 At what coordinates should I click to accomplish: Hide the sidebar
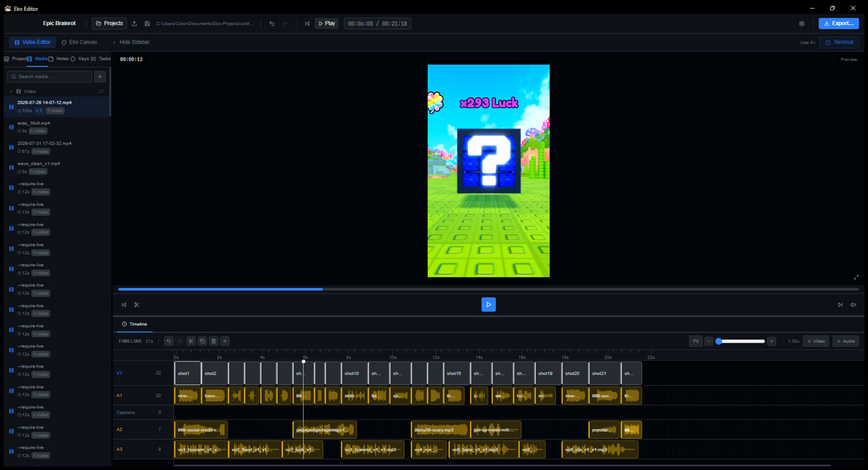pos(131,42)
